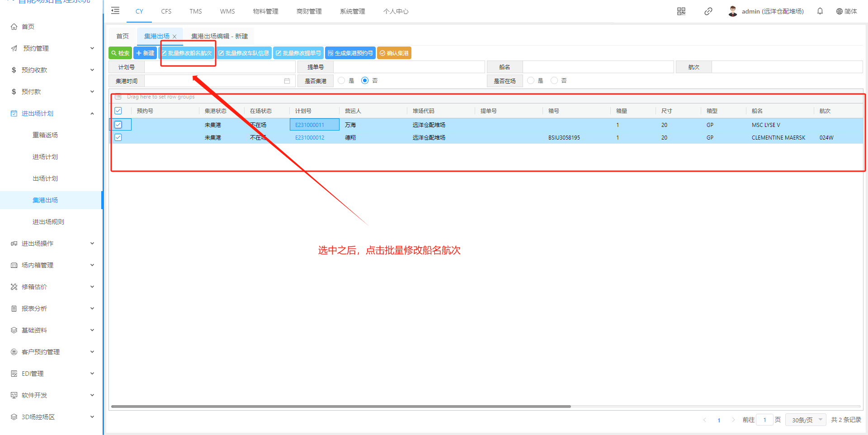Open the 30条/页 page size dropdown
Viewport: 868px width, 435px height.
[x=806, y=420]
